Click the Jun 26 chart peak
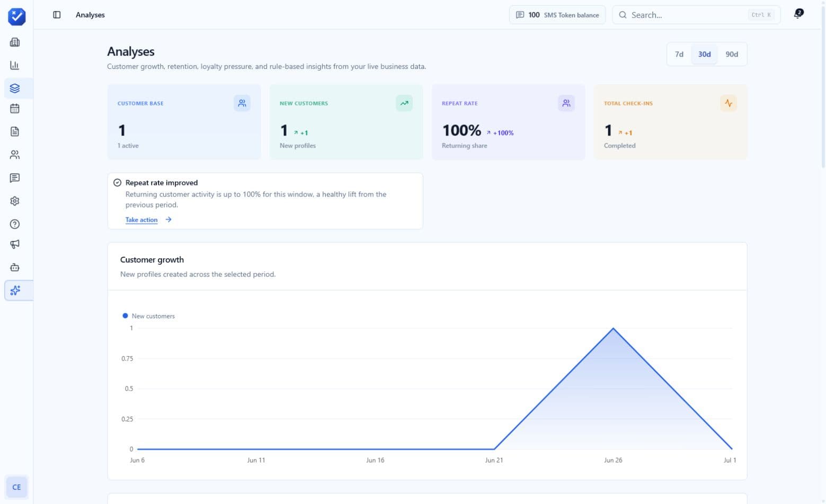 click(x=613, y=329)
